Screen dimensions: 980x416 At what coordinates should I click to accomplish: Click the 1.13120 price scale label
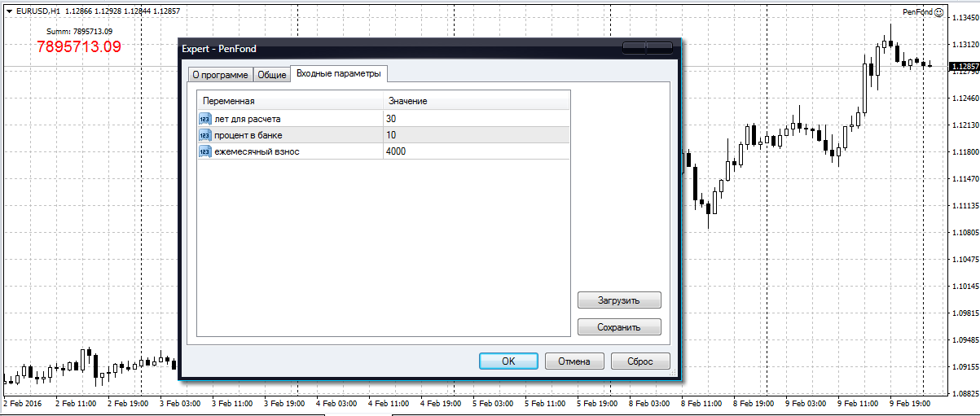tap(965, 45)
